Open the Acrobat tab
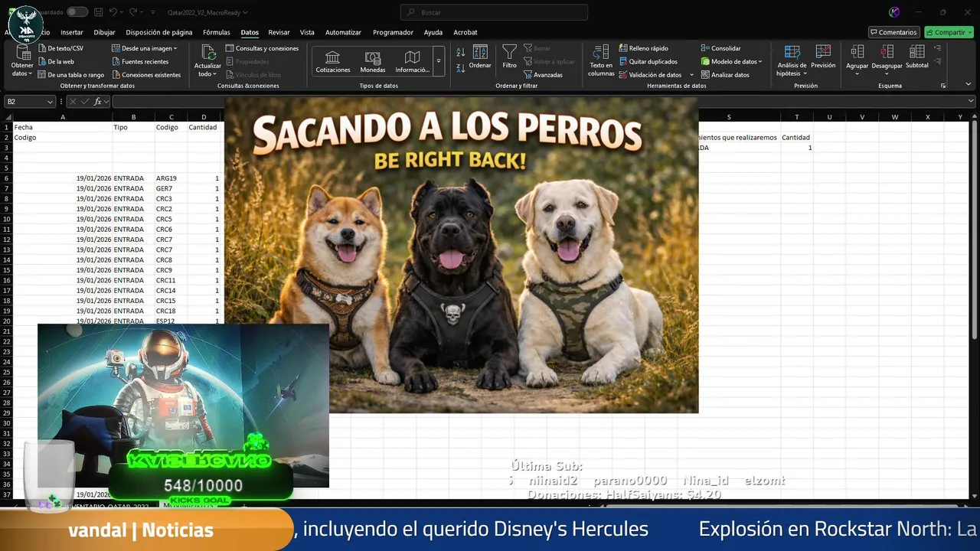980x551 pixels. pos(465,32)
